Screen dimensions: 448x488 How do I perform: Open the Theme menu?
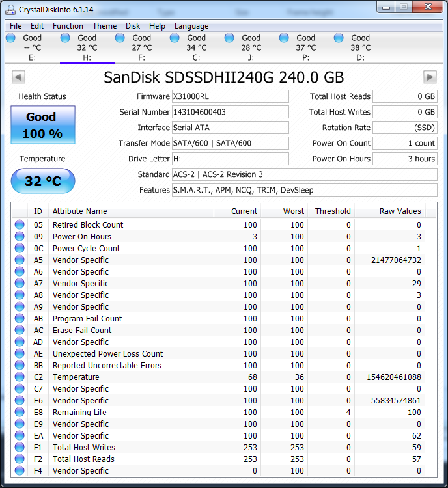105,26
